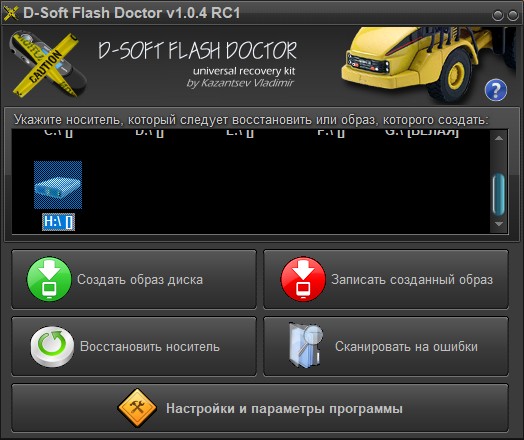Click the orange tools settings icon
This screenshot has width=524, height=440.
137,408
